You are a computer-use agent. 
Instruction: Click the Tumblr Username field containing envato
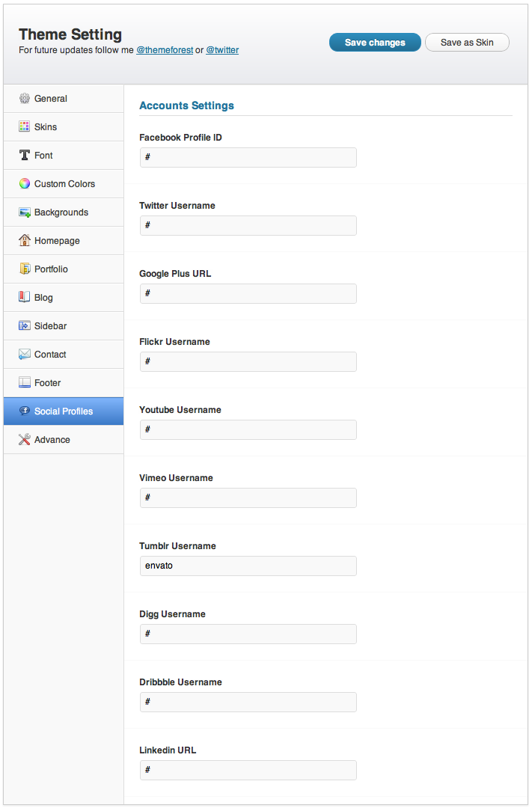(248, 566)
